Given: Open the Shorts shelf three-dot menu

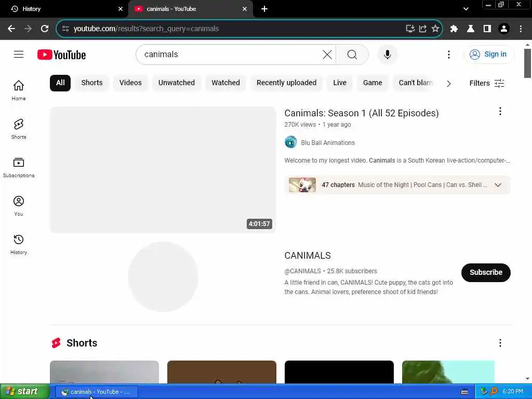Looking at the screenshot, I should [500, 343].
